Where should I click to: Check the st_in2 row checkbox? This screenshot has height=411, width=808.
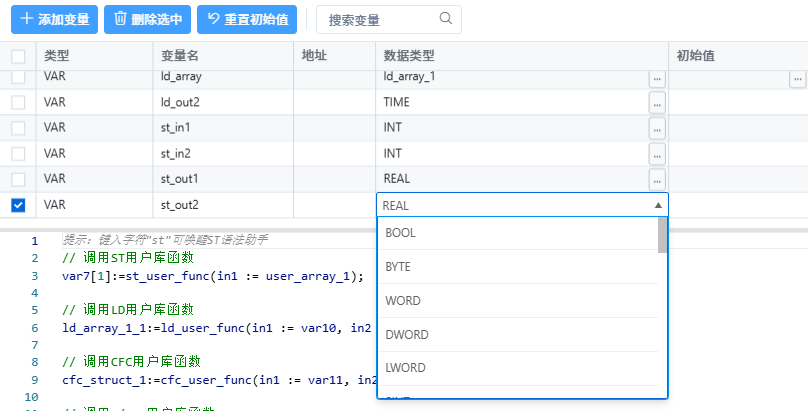coord(18,153)
